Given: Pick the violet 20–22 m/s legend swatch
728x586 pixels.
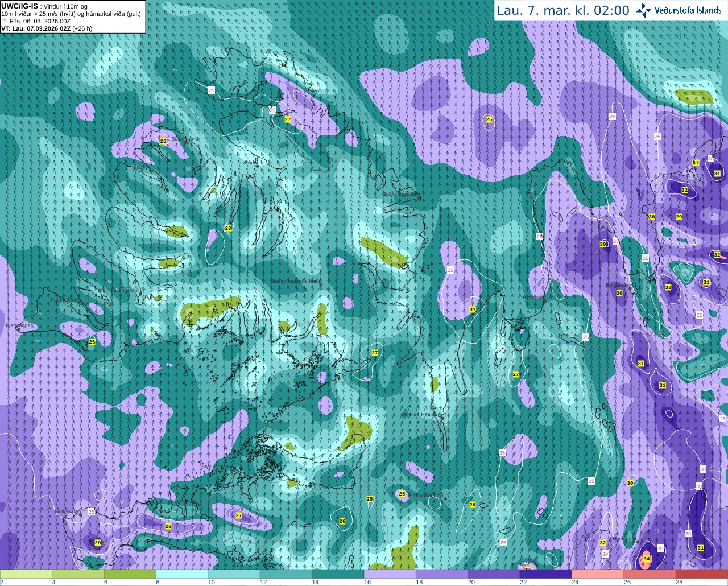Looking at the screenshot, I should 494,574.
